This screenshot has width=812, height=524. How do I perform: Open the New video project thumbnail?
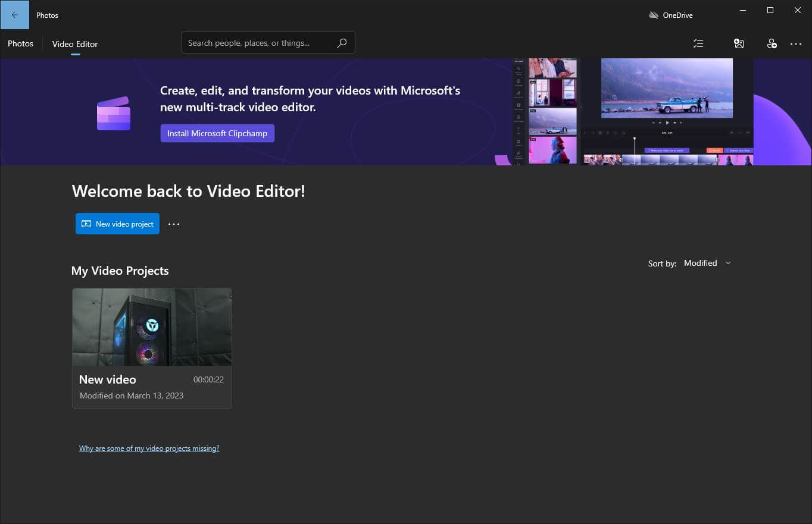click(152, 327)
